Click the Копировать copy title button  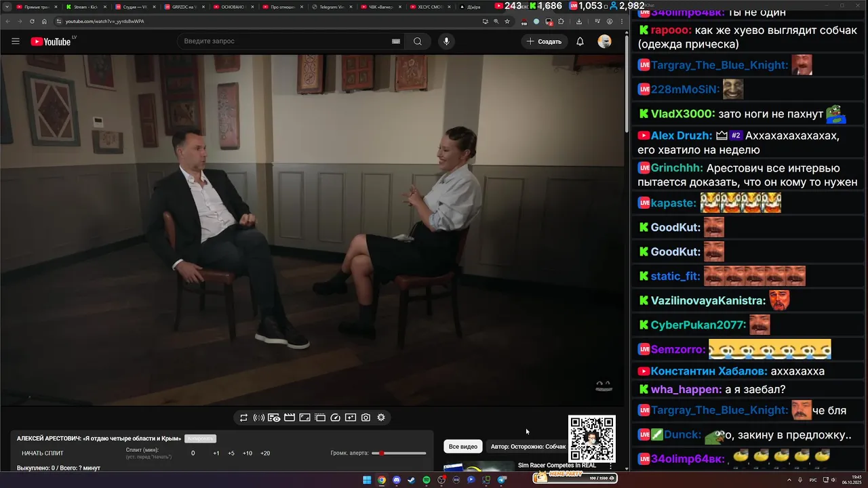tap(200, 439)
